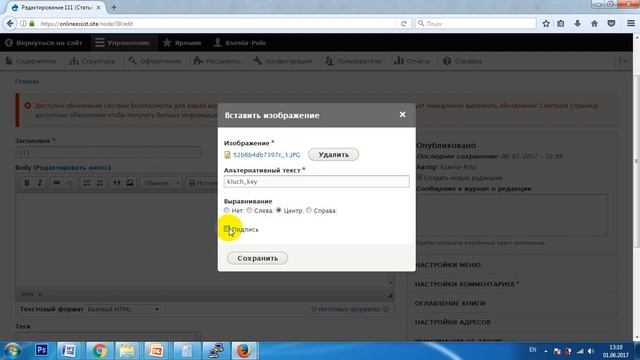Select the Справа alignment radio button
Image resolution: width=640 pixels, height=360 pixels.
309,210
